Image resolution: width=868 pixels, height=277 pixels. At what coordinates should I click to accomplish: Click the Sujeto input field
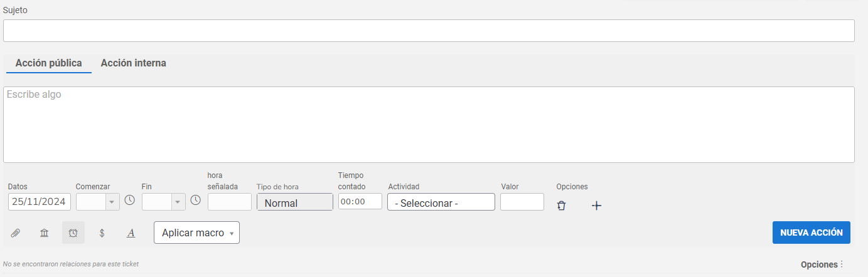tap(429, 31)
